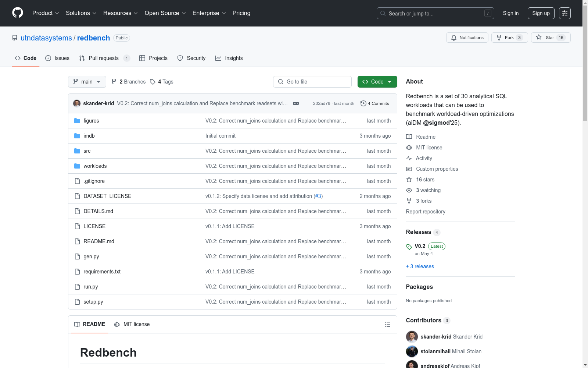
Task: Click the GitHub logo icon
Action: pos(18,13)
